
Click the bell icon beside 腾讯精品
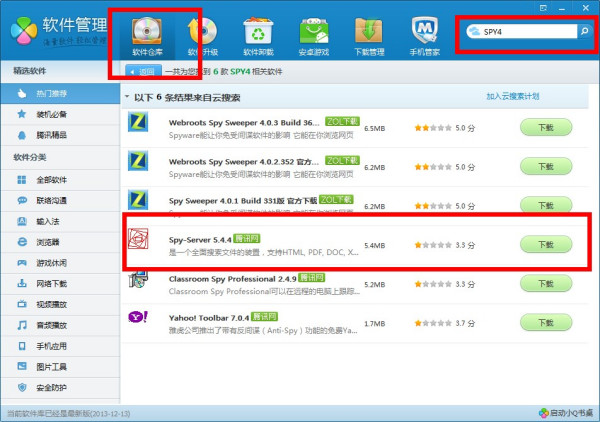point(22,135)
